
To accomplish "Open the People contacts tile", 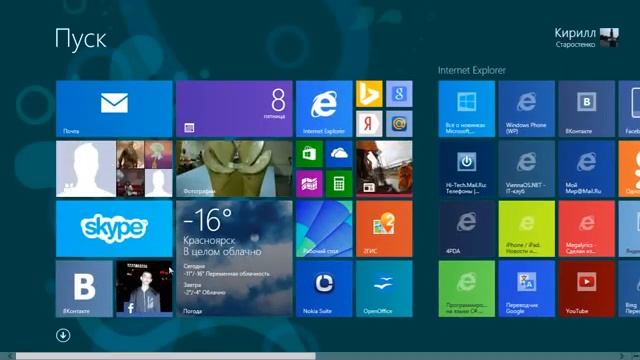I will coord(114,169).
